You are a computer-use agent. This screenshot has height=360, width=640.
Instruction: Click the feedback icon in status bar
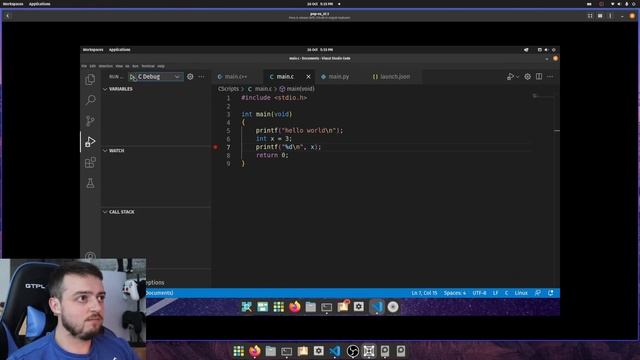538,293
